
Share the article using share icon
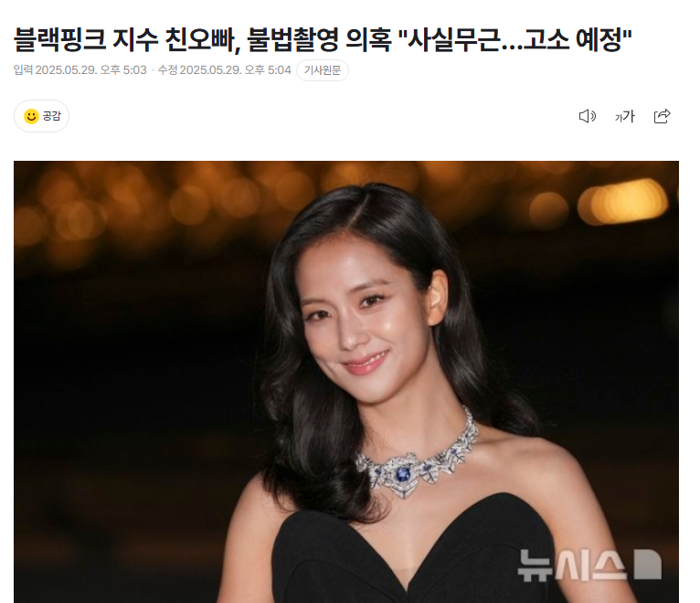point(662,116)
